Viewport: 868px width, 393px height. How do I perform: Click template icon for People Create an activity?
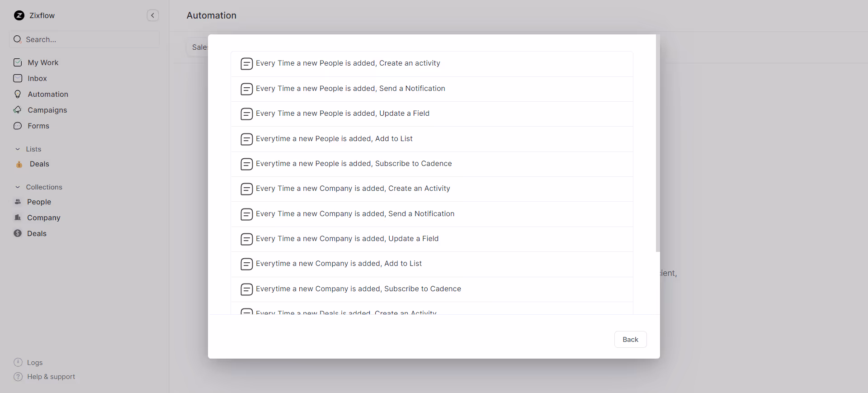click(246, 64)
